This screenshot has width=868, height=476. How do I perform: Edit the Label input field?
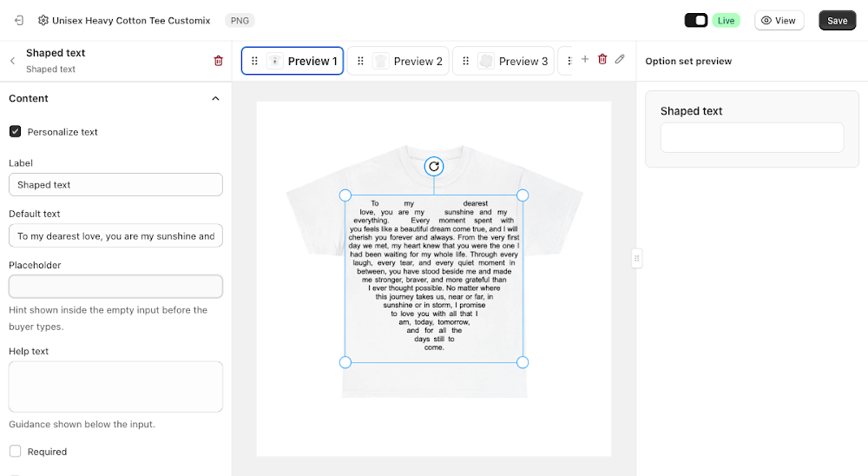[x=115, y=184]
